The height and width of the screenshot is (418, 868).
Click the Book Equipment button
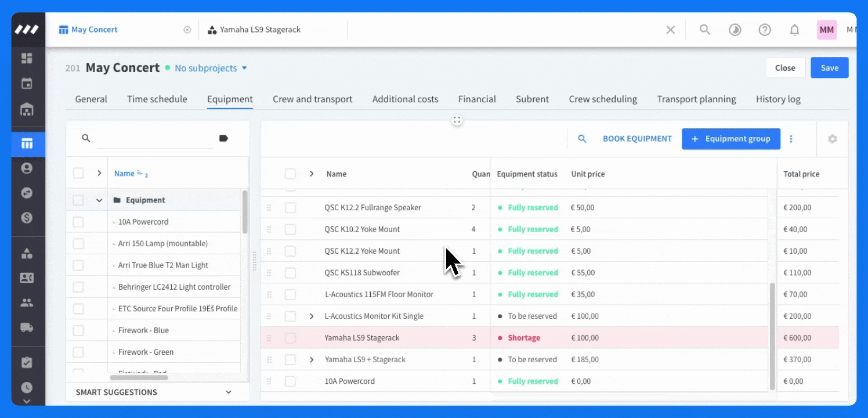637,139
